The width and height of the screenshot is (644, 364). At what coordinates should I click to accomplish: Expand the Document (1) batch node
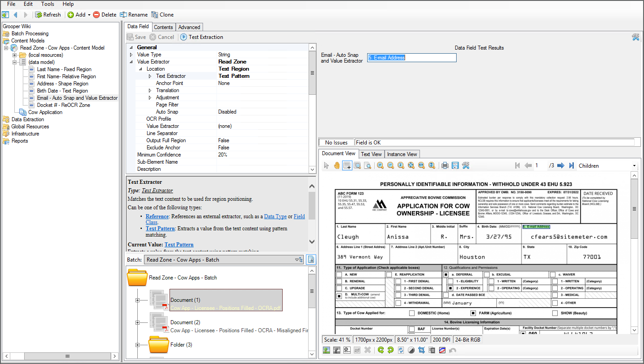click(x=137, y=300)
